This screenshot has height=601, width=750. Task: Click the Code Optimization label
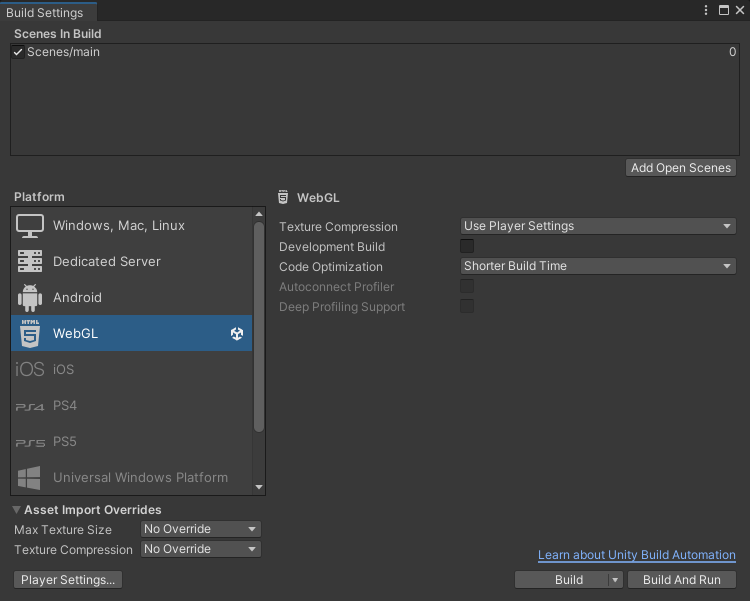coord(331,267)
